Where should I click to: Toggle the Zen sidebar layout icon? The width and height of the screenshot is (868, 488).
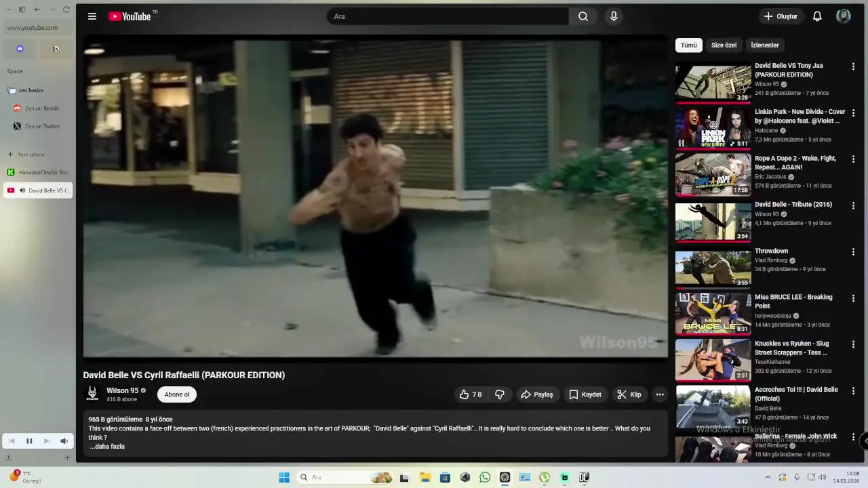tap(22, 9)
